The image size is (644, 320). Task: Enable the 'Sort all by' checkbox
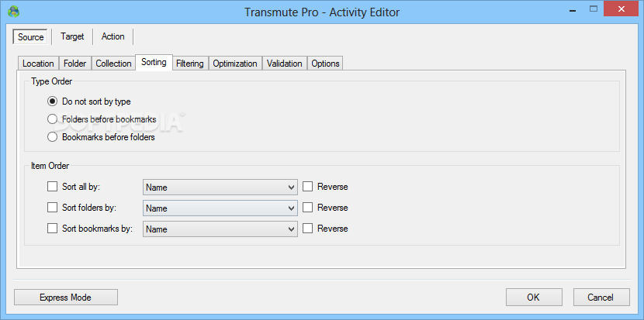click(52, 187)
